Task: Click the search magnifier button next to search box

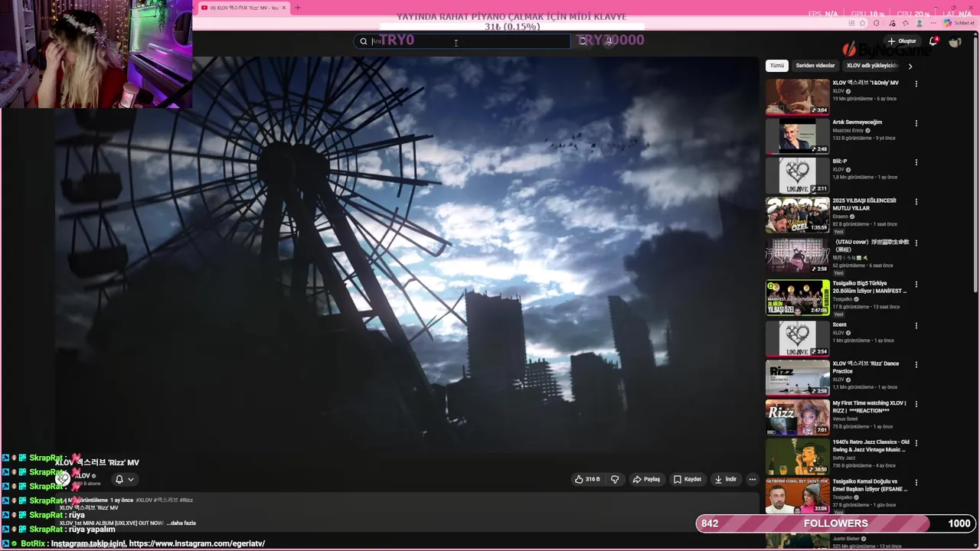Action: pyautogui.click(x=583, y=41)
